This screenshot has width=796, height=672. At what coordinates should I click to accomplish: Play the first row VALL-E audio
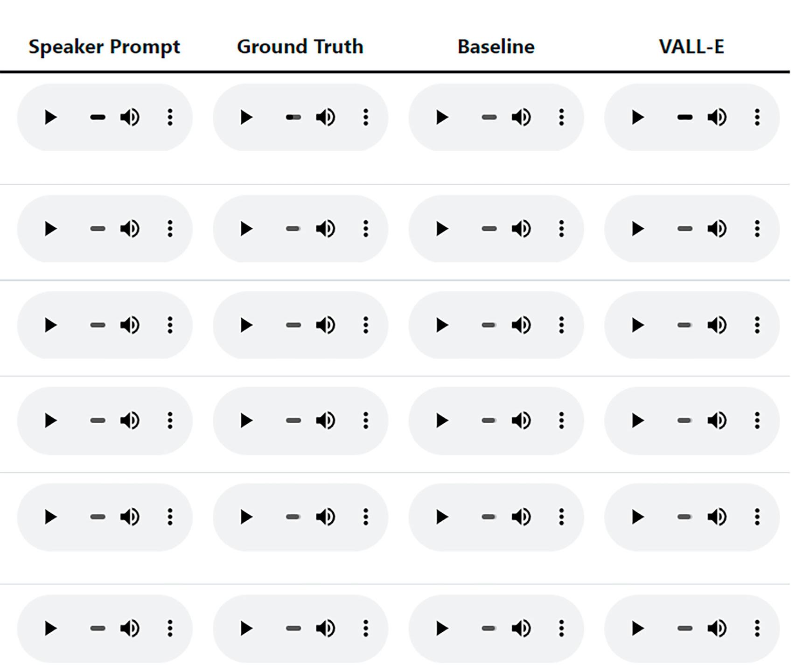tap(637, 117)
